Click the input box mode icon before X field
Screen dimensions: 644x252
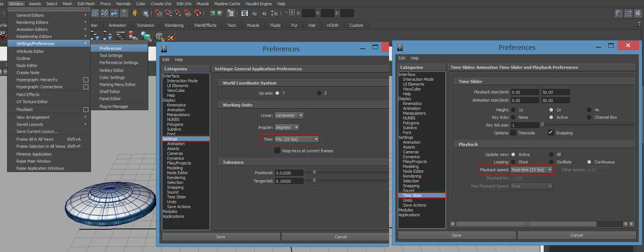[292, 13]
